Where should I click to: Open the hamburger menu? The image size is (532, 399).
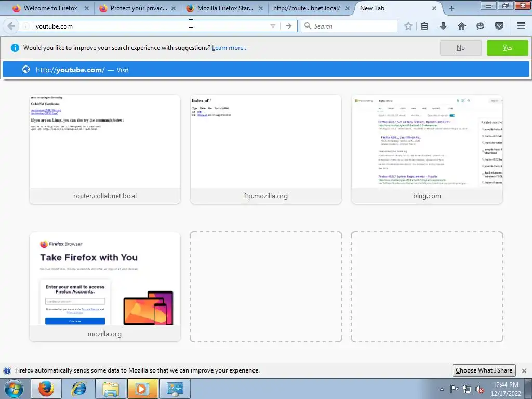[521, 26]
